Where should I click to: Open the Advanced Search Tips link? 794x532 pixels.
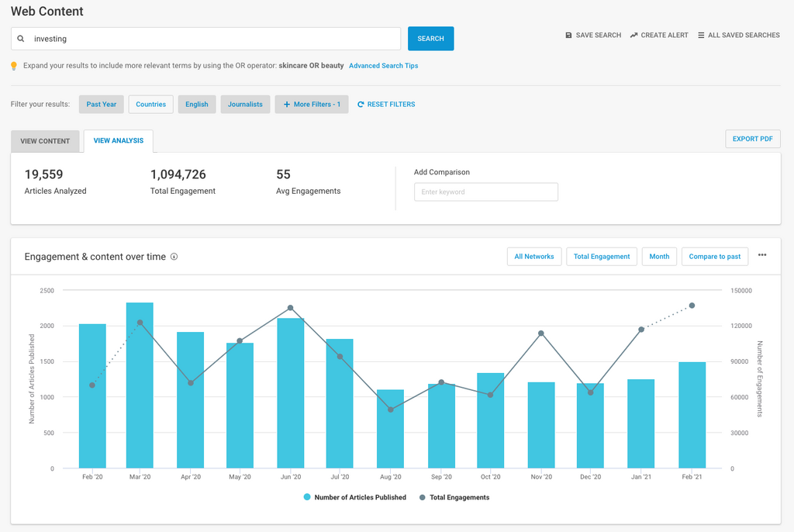coord(383,66)
